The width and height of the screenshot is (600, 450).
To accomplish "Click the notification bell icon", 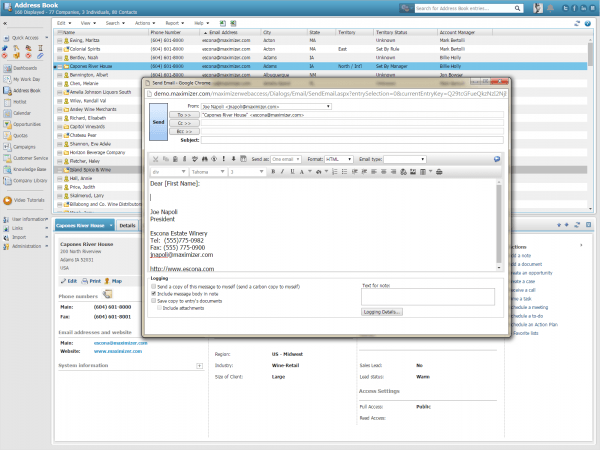I will tap(550, 8).
